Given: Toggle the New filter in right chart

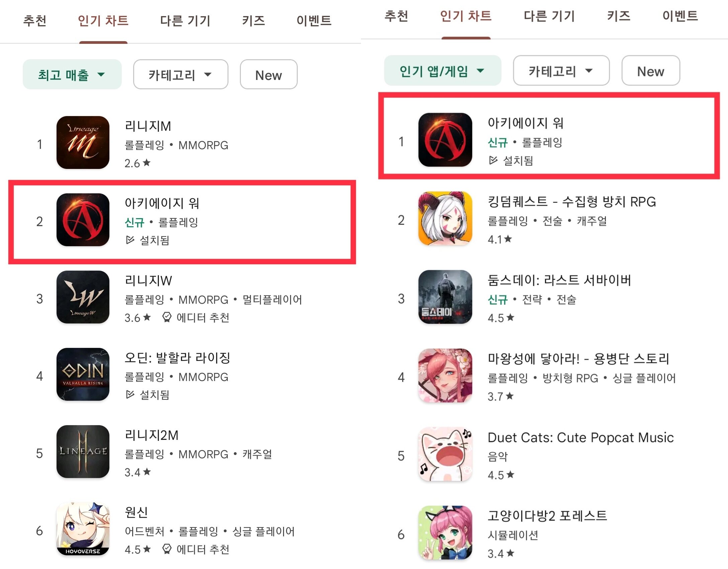Looking at the screenshot, I should point(651,71).
